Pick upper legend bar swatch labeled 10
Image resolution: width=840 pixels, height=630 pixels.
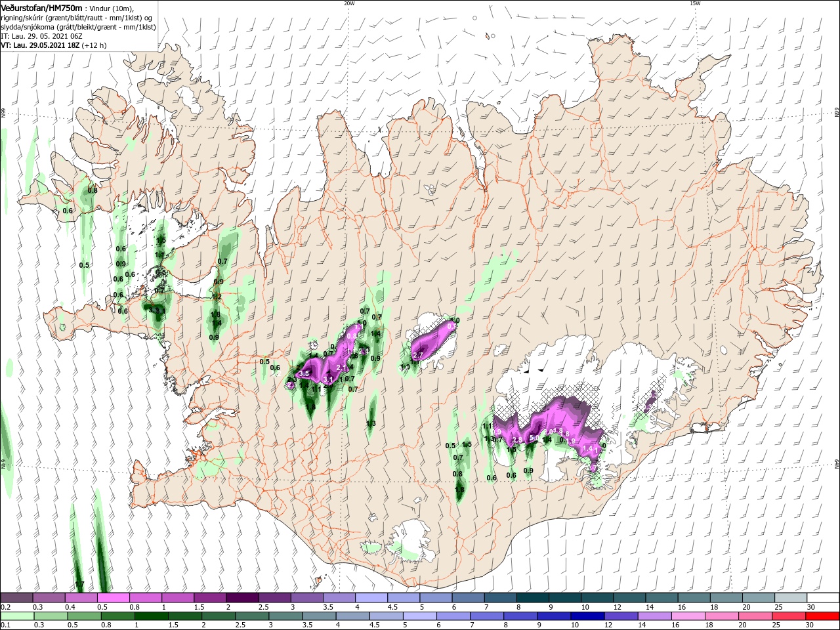tap(597, 597)
